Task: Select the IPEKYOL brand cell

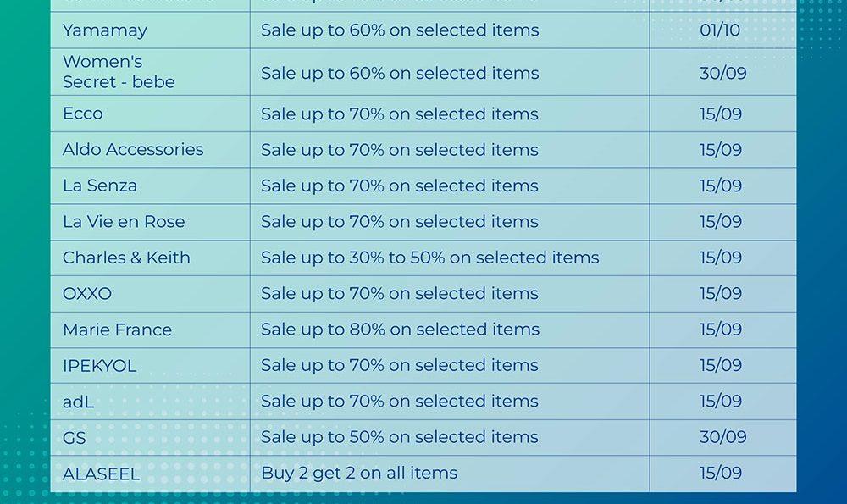Action: coord(99,366)
